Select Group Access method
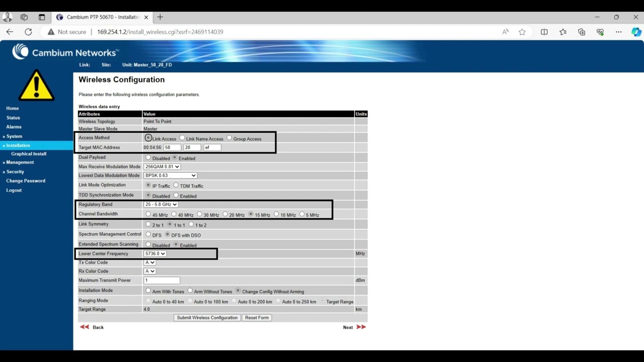Image resolution: width=644 pixels, height=362 pixels. pos(229,138)
